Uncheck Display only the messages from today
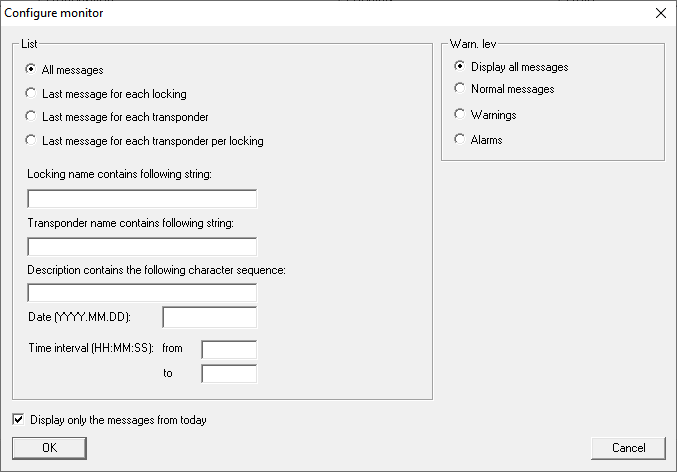 19,420
